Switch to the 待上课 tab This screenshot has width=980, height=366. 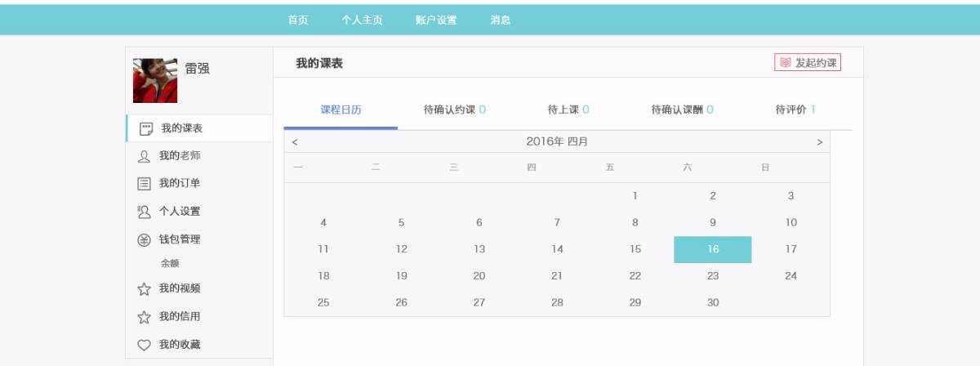tap(568, 109)
